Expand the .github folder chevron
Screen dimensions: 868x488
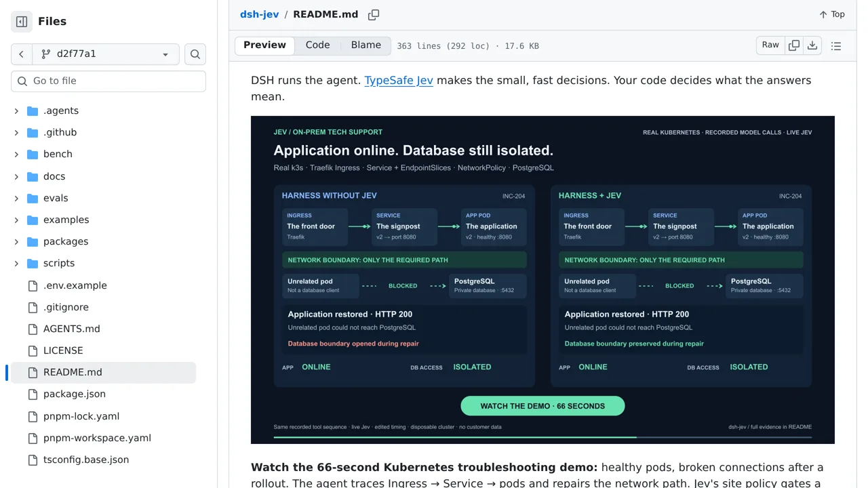click(16, 132)
